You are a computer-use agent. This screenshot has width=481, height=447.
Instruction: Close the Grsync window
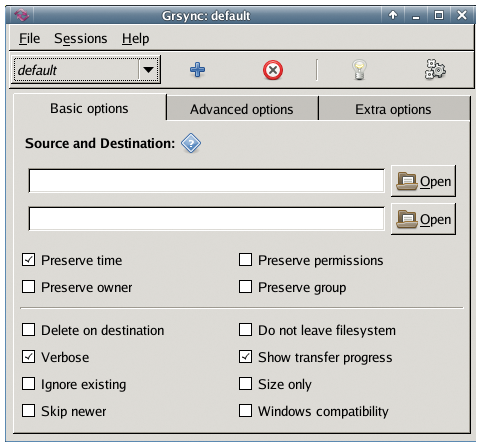pyautogui.click(x=462, y=15)
